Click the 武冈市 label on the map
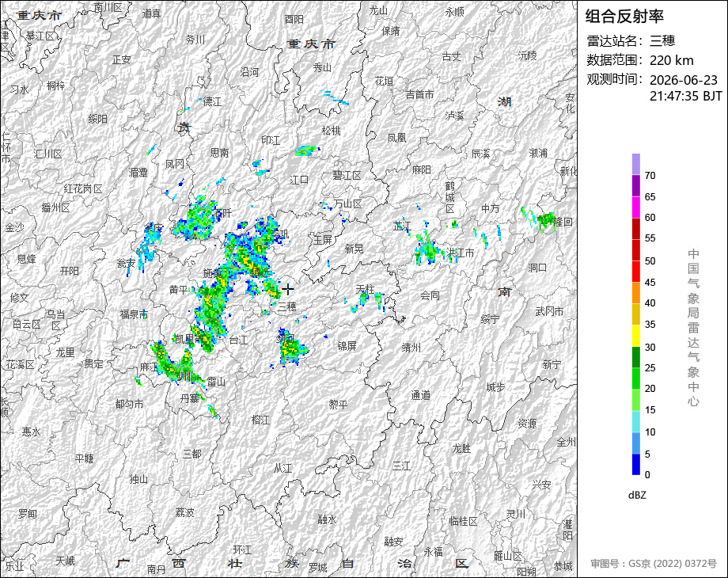 (549, 312)
